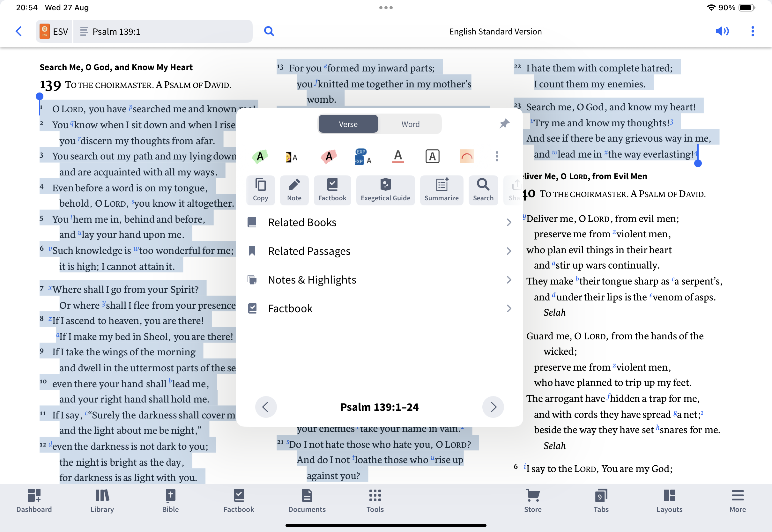Open the Documents tab
Image resolution: width=772 pixels, height=532 pixels.
pyautogui.click(x=307, y=501)
